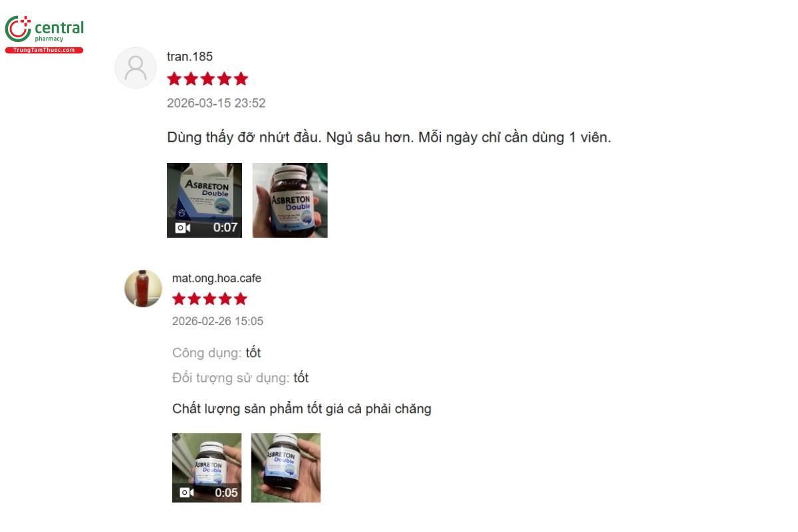Screen dimensions: 798x532
Task: Click the video camera icon on the 0:05 clip
Action: 187,493
